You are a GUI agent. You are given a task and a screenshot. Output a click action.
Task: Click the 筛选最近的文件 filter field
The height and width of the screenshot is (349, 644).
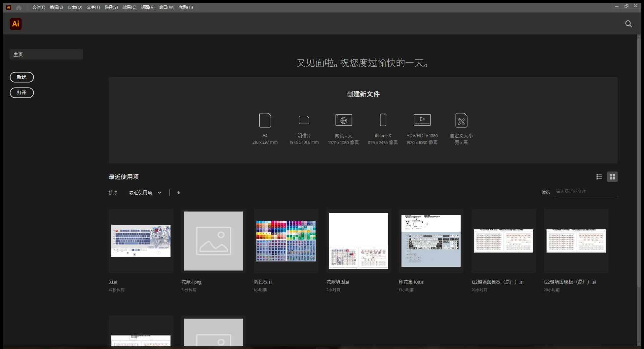click(x=585, y=192)
